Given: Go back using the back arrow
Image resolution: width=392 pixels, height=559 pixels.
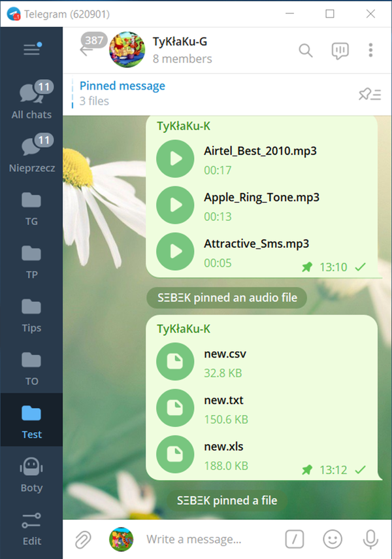Looking at the screenshot, I should pyautogui.click(x=86, y=50).
